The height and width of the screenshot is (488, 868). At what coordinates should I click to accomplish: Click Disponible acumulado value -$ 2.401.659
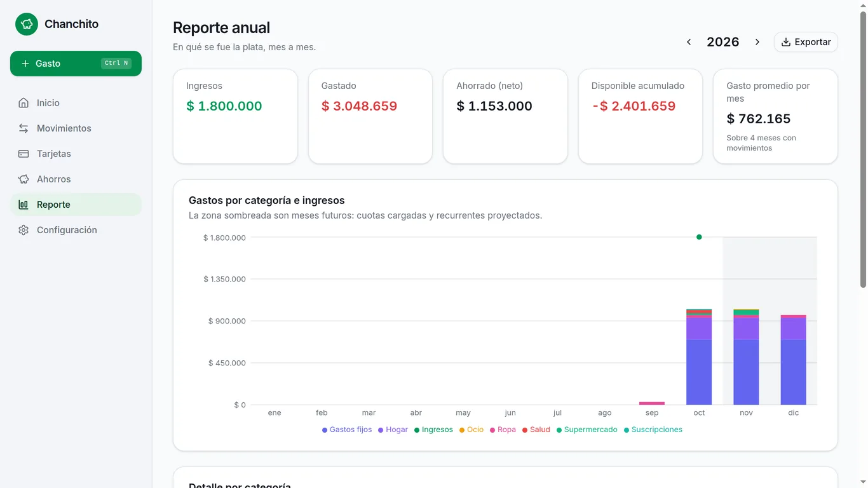coord(634,106)
